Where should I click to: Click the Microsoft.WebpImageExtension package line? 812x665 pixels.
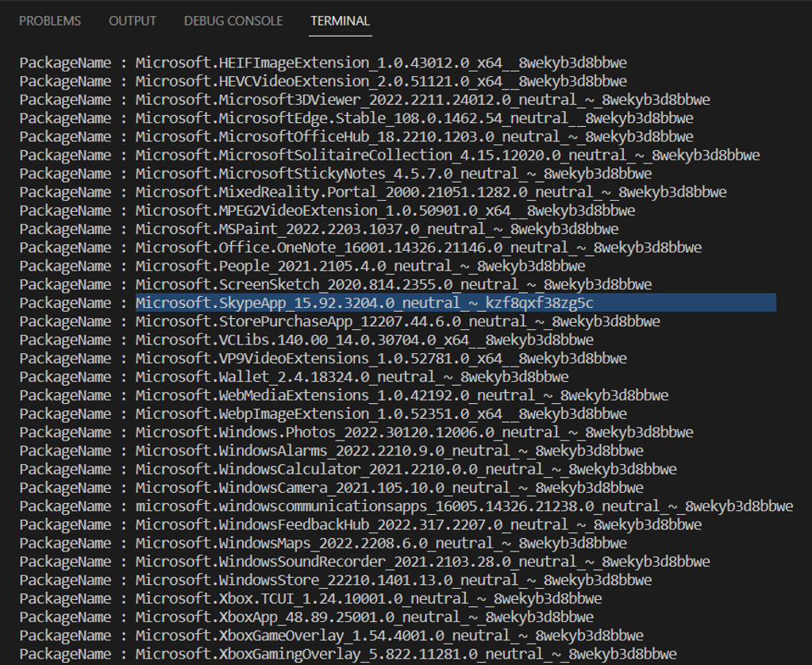pos(323,413)
